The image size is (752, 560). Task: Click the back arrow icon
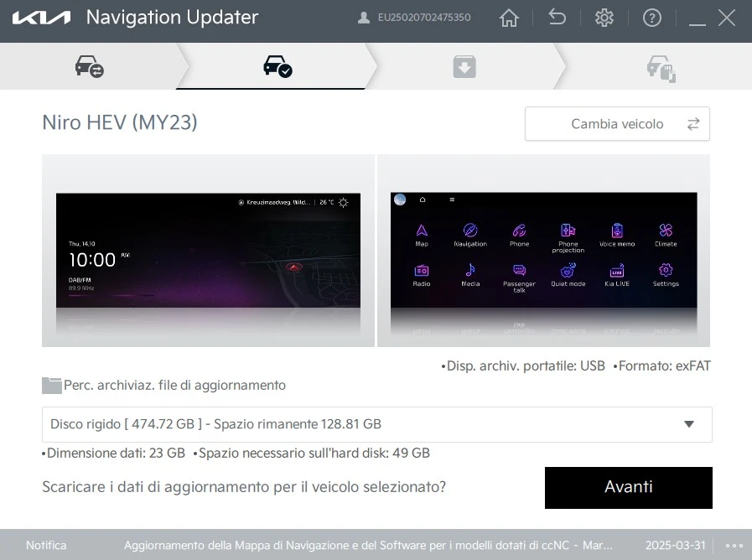point(557,18)
